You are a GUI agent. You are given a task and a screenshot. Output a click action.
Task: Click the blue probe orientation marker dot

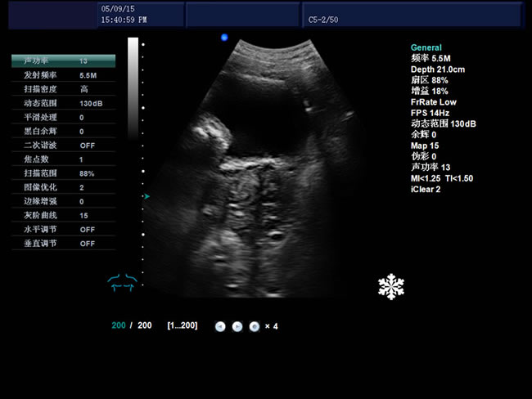coord(224,37)
